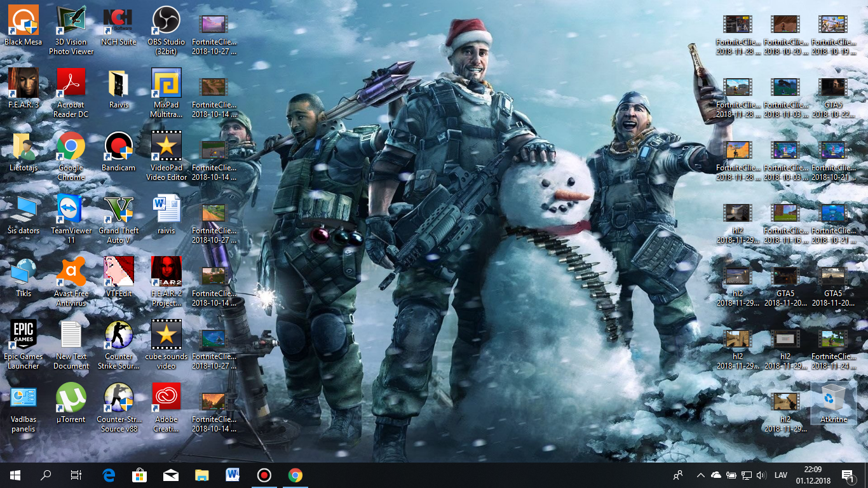868x488 pixels.
Task: Select the Šis dators computer icon
Action: tap(24, 215)
